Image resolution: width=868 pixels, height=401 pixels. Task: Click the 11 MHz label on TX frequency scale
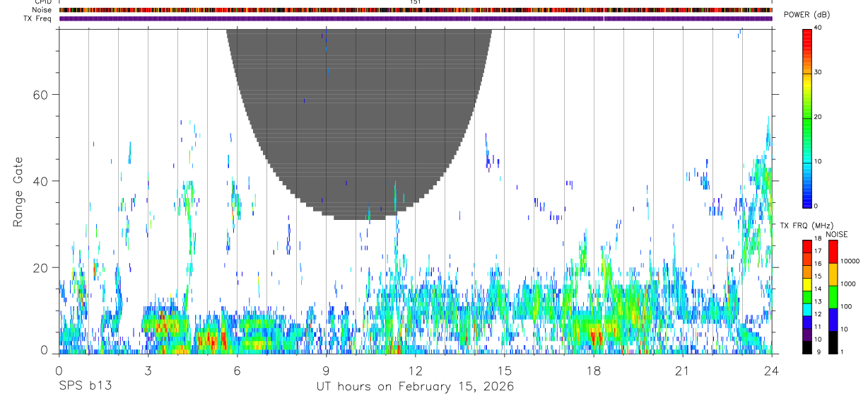tap(817, 327)
